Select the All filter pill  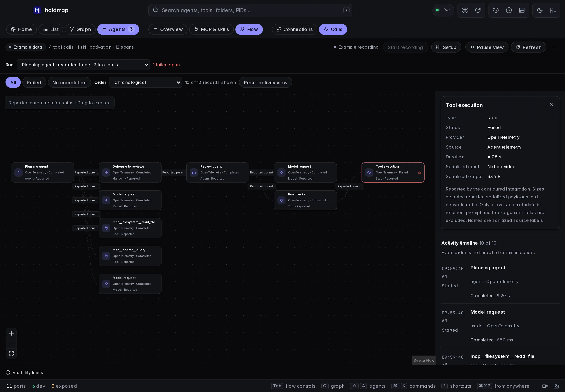[x=13, y=83]
